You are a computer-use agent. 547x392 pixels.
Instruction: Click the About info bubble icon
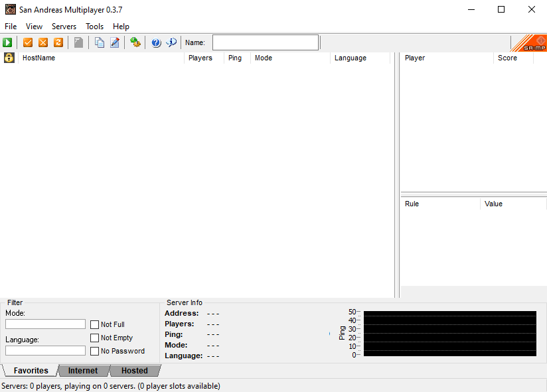[171, 42]
